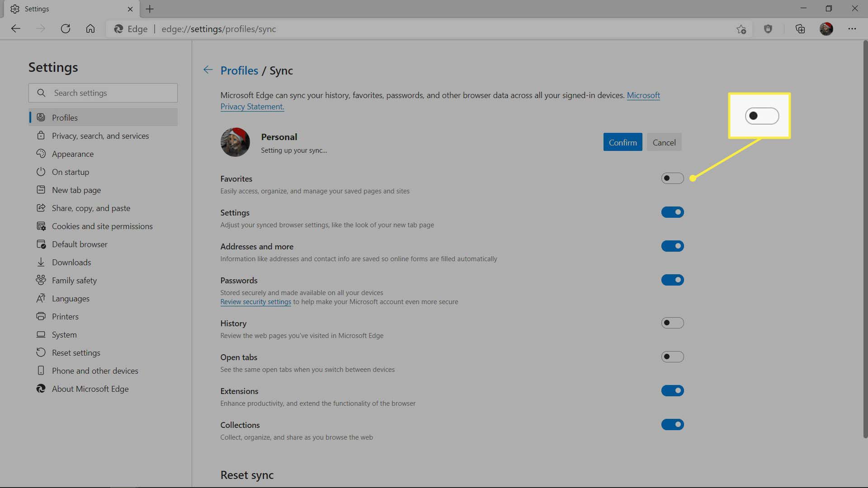Enable History sync toggle
The height and width of the screenshot is (488, 868).
pos(672,322)
